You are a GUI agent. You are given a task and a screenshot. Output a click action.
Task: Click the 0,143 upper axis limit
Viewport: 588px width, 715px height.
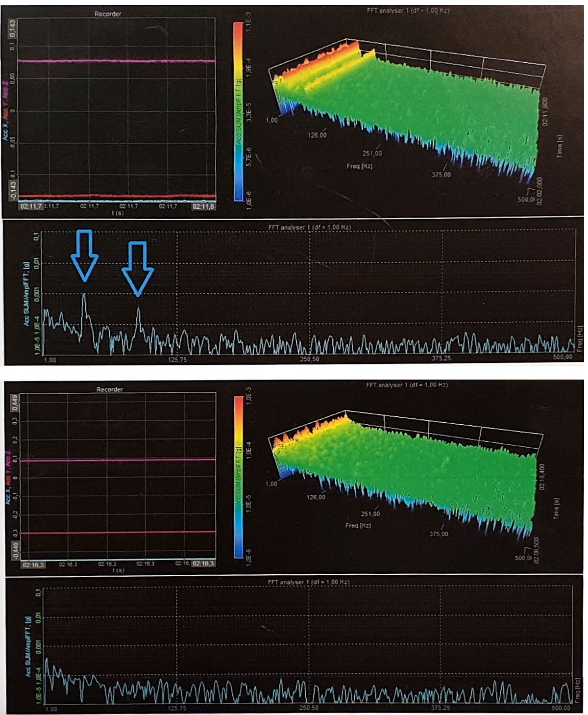[12, 28]
